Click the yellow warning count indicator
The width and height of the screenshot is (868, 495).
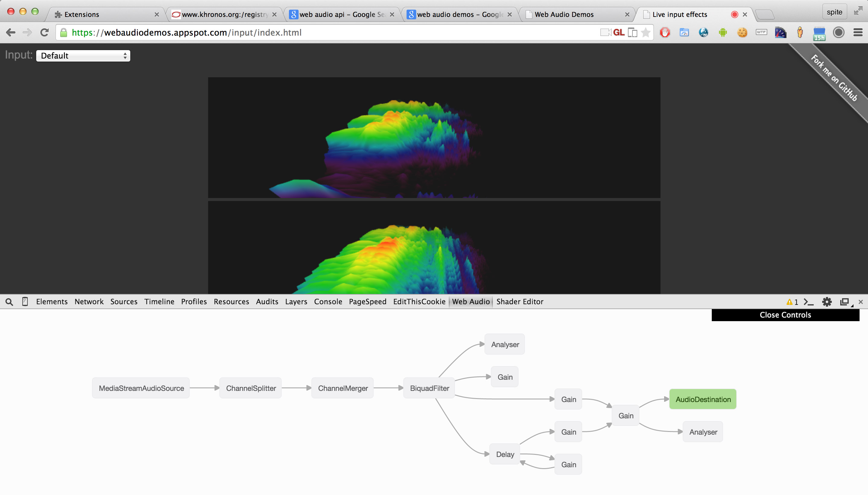click(x=792, y=302)
